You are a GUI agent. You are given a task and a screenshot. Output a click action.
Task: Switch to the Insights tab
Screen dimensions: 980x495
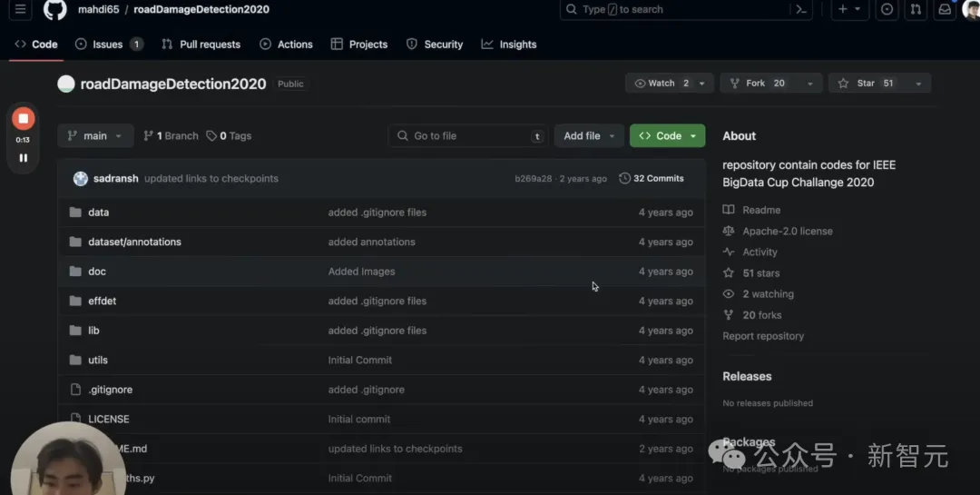click(x=509, y=45)
